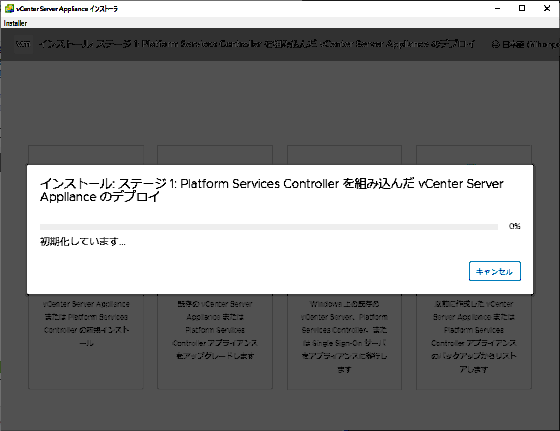Click the 初期化しています... status text
Screen dimensions: 560x431
(82, 242)
